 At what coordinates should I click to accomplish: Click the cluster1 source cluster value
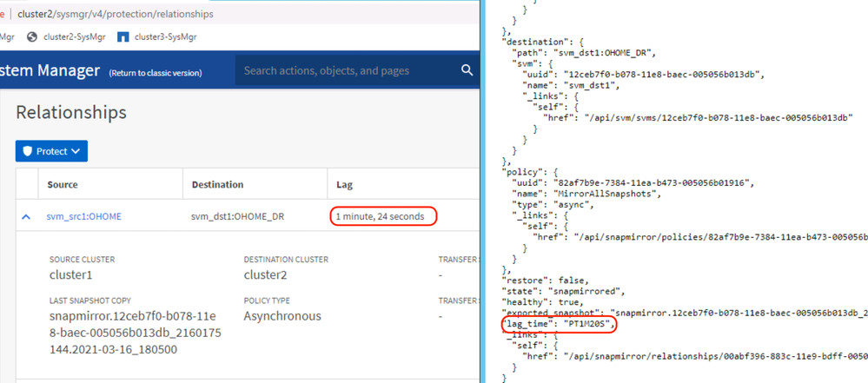[70, 274]
